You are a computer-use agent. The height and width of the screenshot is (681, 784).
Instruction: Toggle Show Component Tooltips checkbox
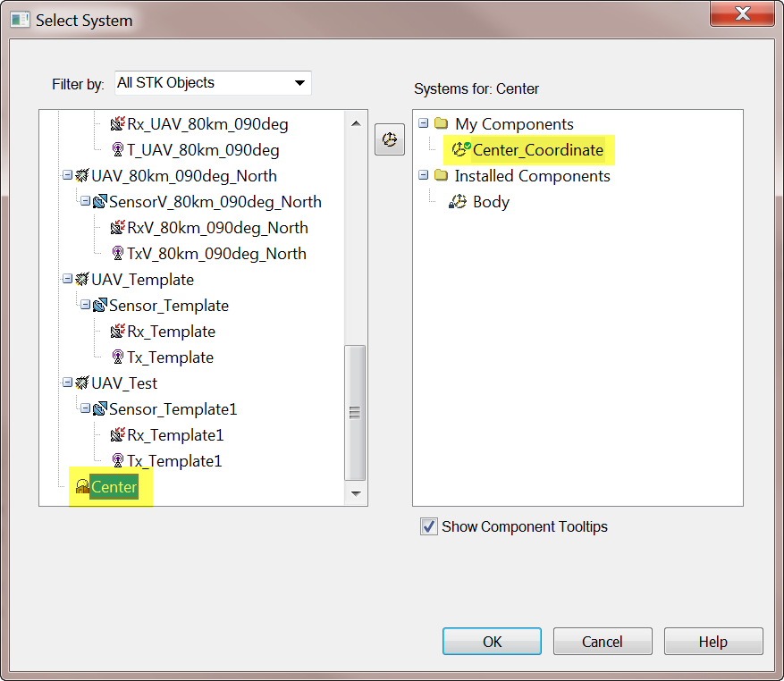coord(429,526)
